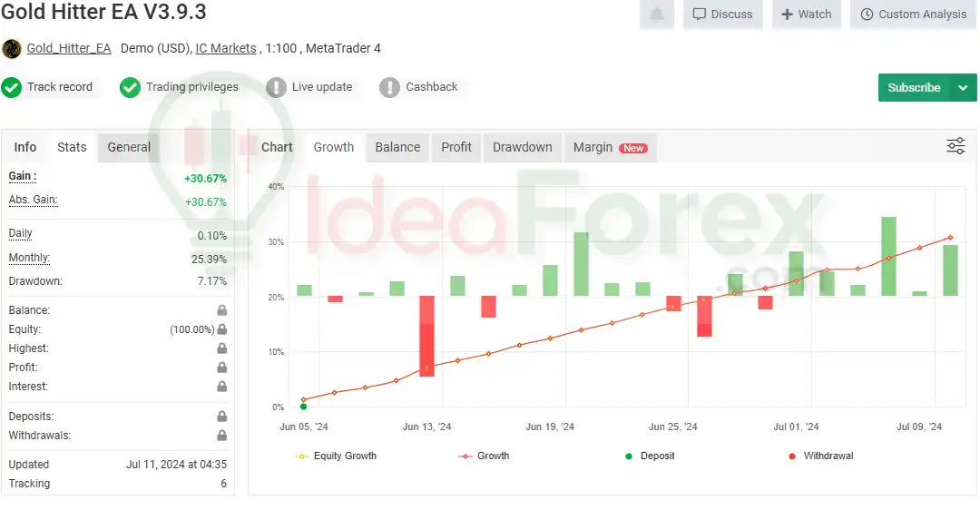Click the Cashback warning icon
This screenshot has height=510, width=980.
[x=389, y=87]
